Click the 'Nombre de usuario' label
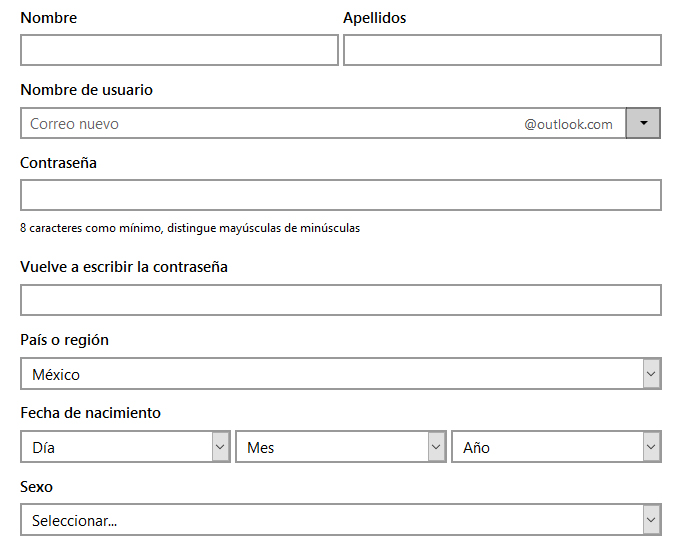 click(x=87, y=90)
